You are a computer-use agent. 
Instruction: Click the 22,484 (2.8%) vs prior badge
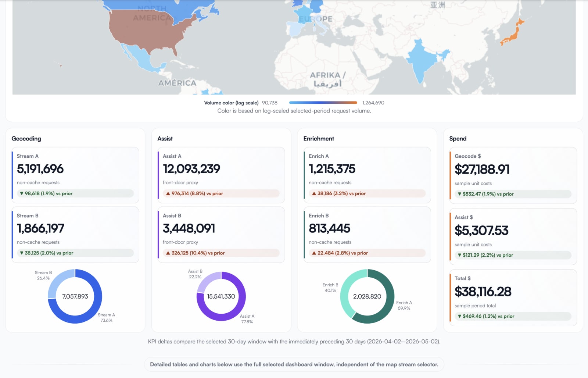(367, 253)
